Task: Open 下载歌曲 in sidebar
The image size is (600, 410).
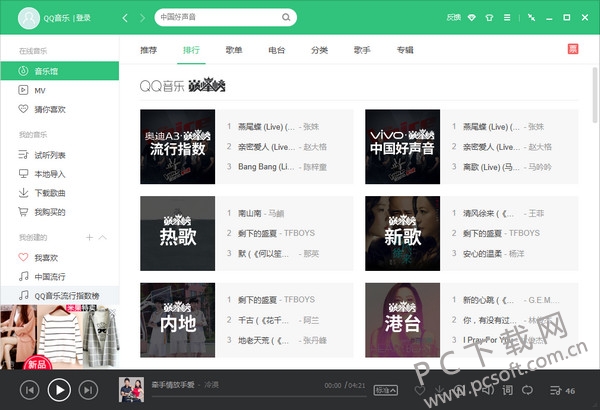Action: (x=60, y=193)
